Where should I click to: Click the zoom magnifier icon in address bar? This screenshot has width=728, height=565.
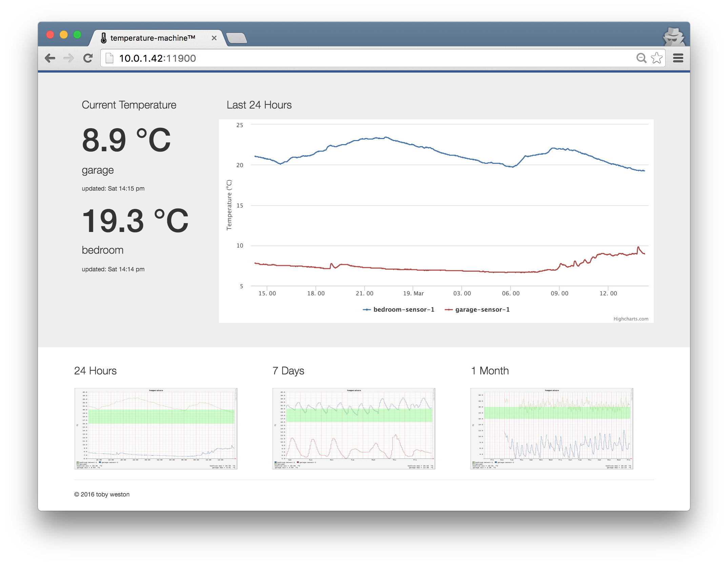tap(641, 58)
